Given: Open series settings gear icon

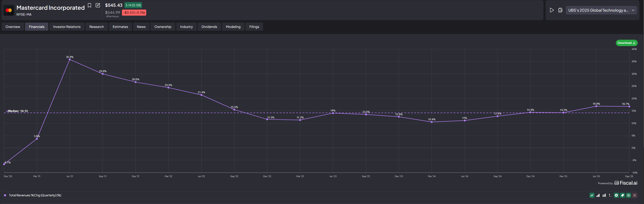Looking at the screenshot, I should point(616,195).
